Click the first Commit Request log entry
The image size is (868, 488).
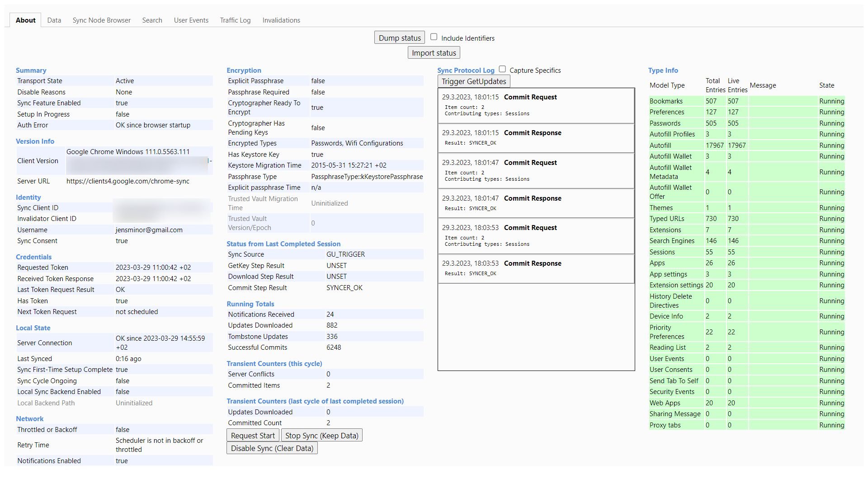point(536,105)
